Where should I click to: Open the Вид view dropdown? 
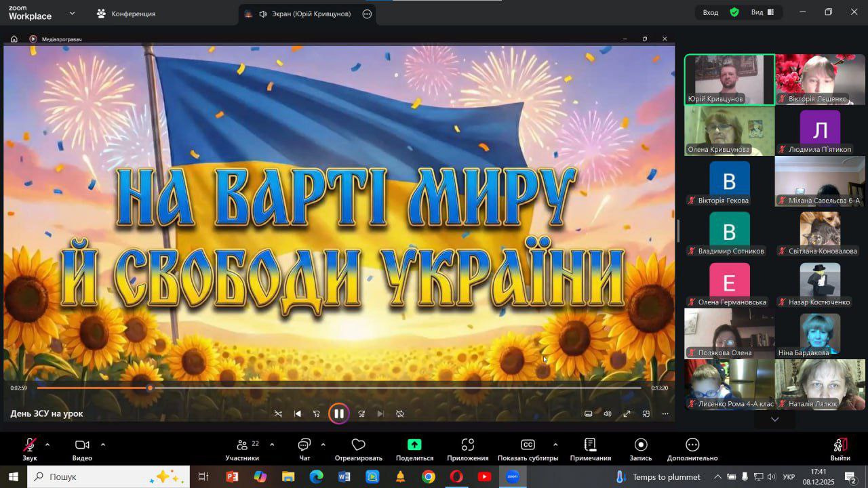tap(764, 12)
